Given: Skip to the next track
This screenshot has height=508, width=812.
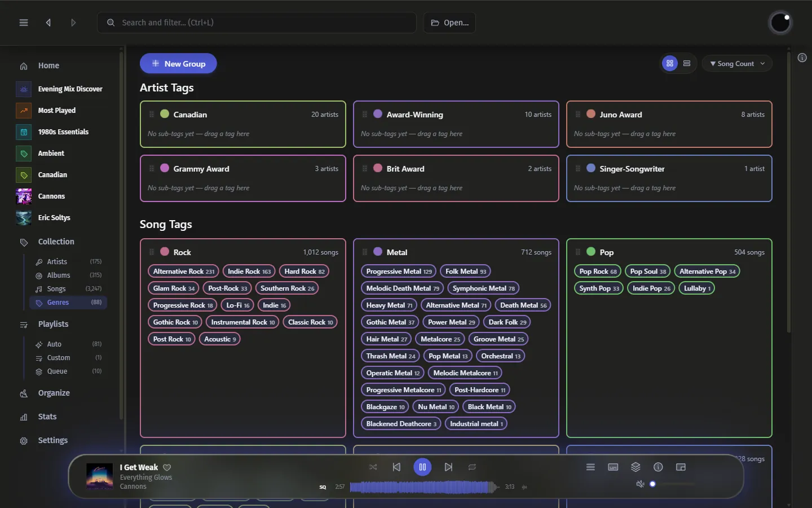Looking at the screenshot, I should pyautogui.click(x=448, y=467).
